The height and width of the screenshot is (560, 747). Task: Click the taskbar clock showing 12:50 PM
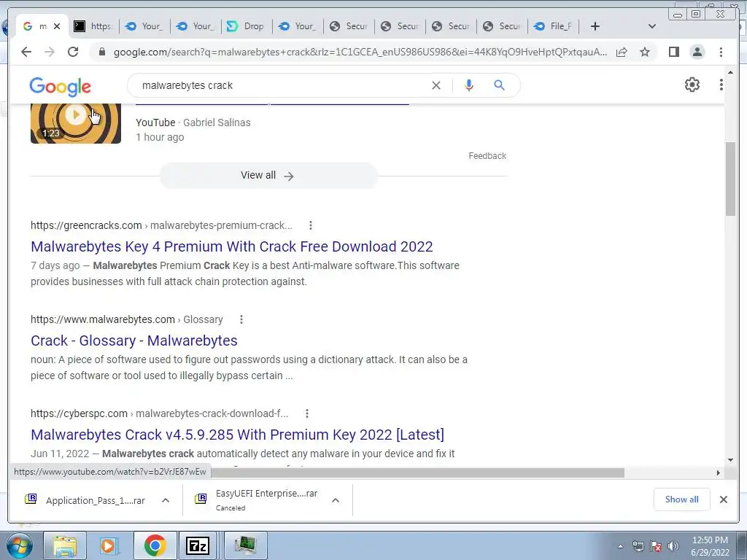(710, 546)
